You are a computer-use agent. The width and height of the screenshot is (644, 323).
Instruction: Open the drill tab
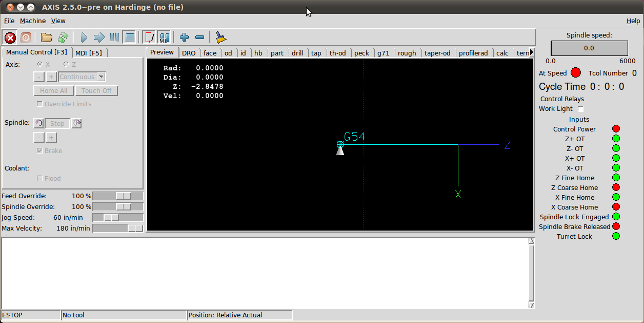297,53
